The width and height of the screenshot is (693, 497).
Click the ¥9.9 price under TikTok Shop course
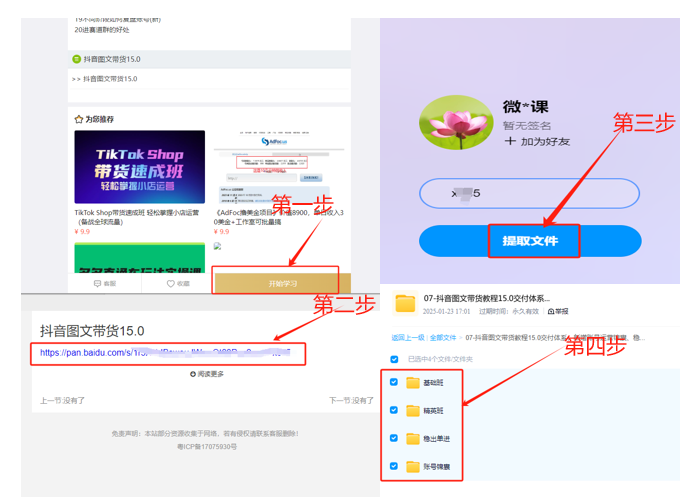[x=82, y=231]
